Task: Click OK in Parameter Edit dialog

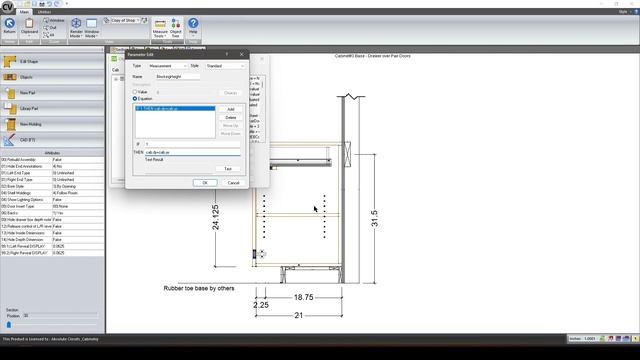Action: [205, 183]
